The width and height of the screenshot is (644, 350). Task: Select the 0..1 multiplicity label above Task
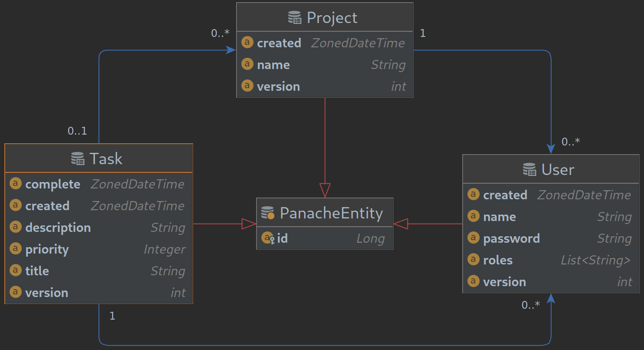point(77,131)
